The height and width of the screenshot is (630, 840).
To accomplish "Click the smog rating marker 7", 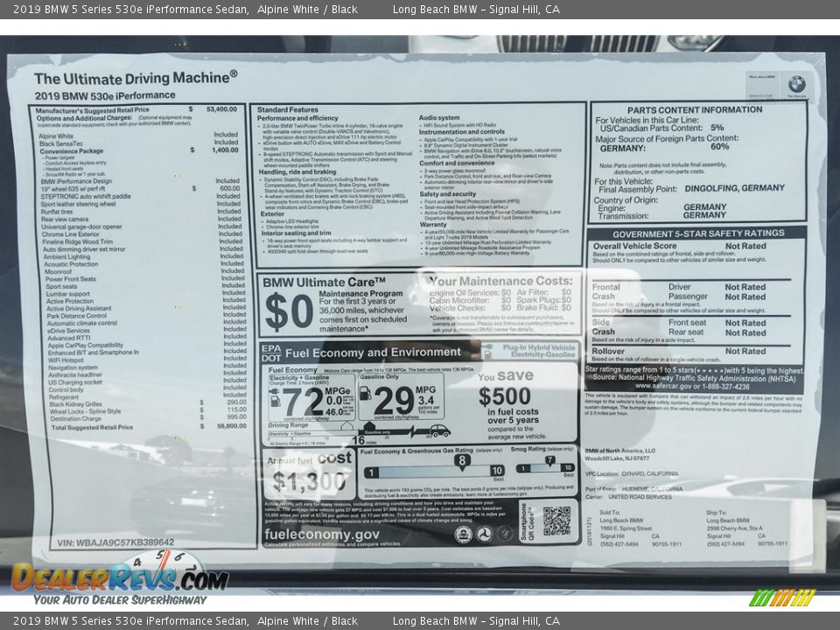I will coord(549,460).
